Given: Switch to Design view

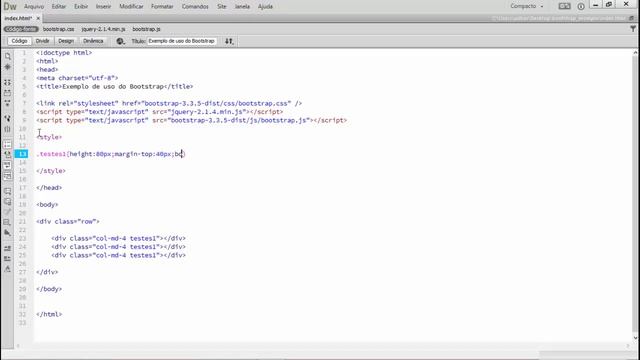Looking at the screenshot, I should pos(66,41).
